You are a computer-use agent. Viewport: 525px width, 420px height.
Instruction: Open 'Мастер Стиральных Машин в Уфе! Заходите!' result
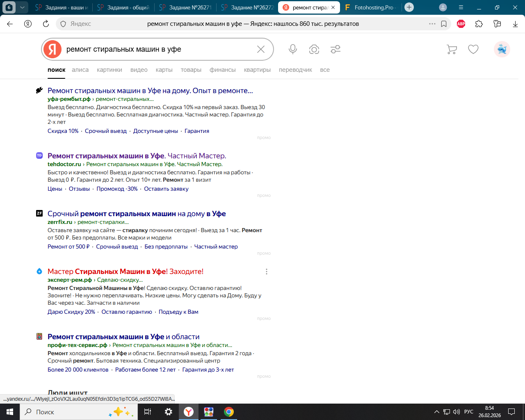point(126,272)
